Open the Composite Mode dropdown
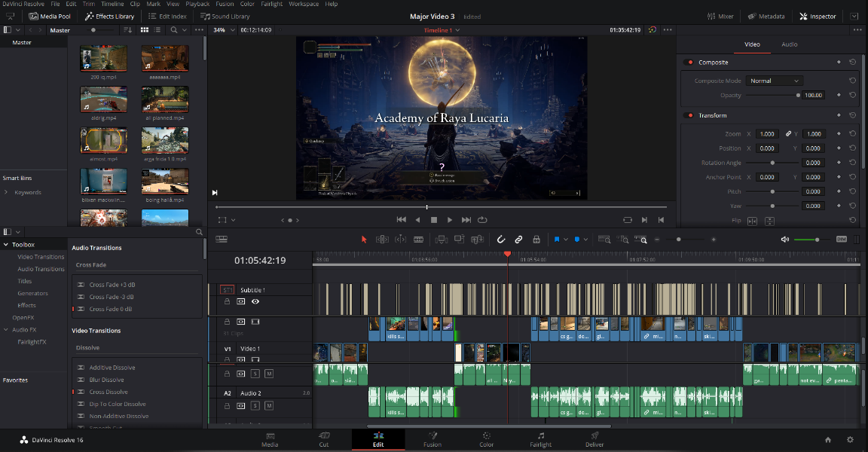The height and width of the screenshot is (452, 868). tap(774, 81)
